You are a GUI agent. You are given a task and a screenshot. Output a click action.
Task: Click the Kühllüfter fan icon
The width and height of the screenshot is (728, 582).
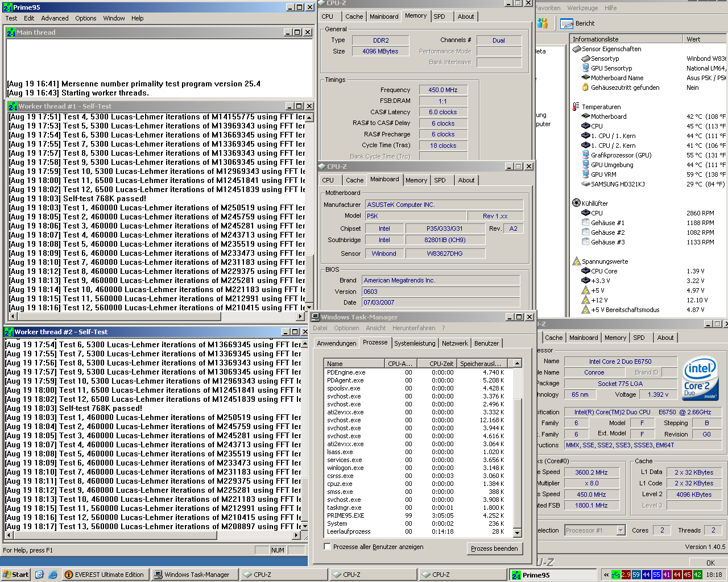[x=576, y=203]
